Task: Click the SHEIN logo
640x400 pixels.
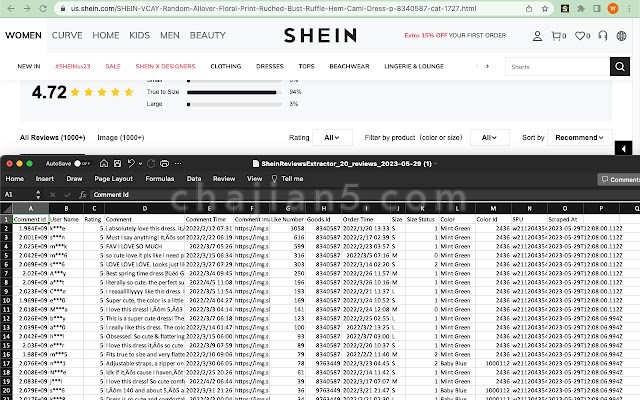Action: tap(320, 36)
